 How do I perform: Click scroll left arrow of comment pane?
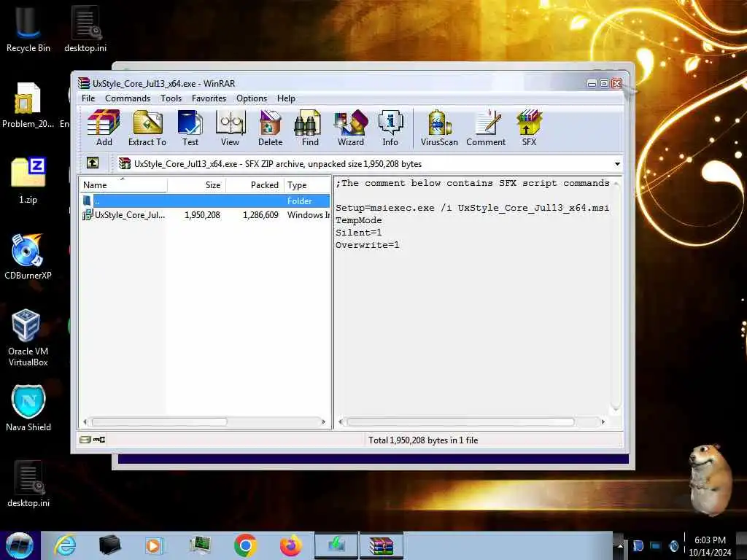tap(340, 421)
